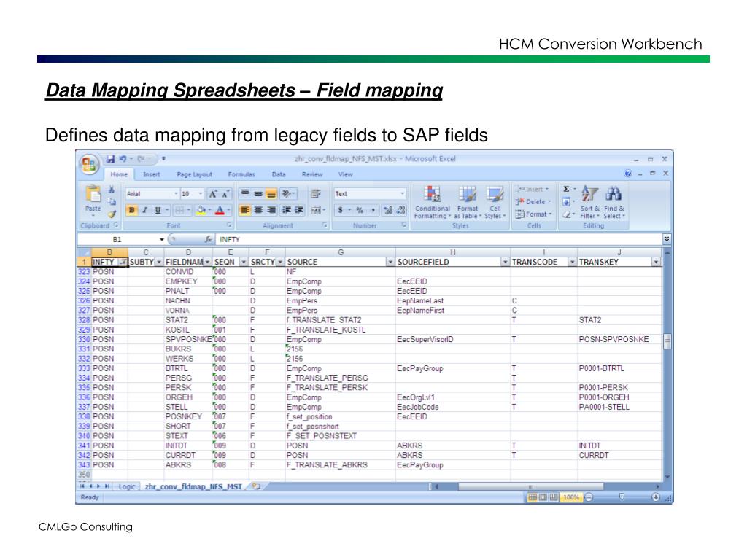The image size is (747, 560).
Task: Click the AutoSum sigma icon
Action: [566, 189]
